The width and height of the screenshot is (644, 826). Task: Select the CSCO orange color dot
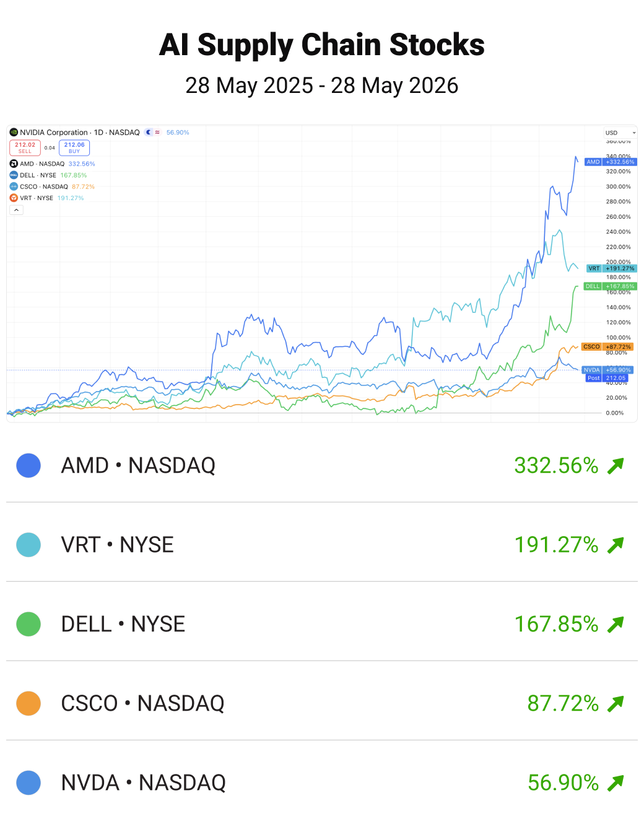click(28, 703)
